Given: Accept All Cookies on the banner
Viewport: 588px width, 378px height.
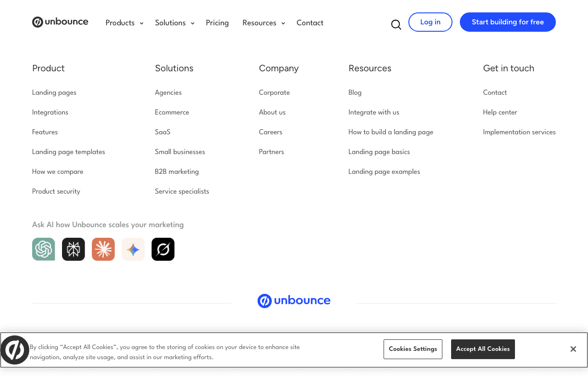Looking at the screenshot, I should coord(482,349).
